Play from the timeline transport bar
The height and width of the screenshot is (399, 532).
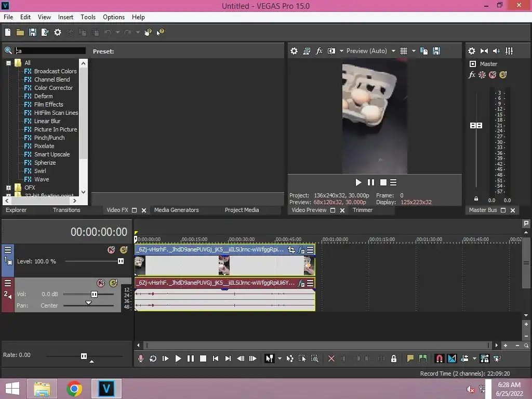(178, 358)
